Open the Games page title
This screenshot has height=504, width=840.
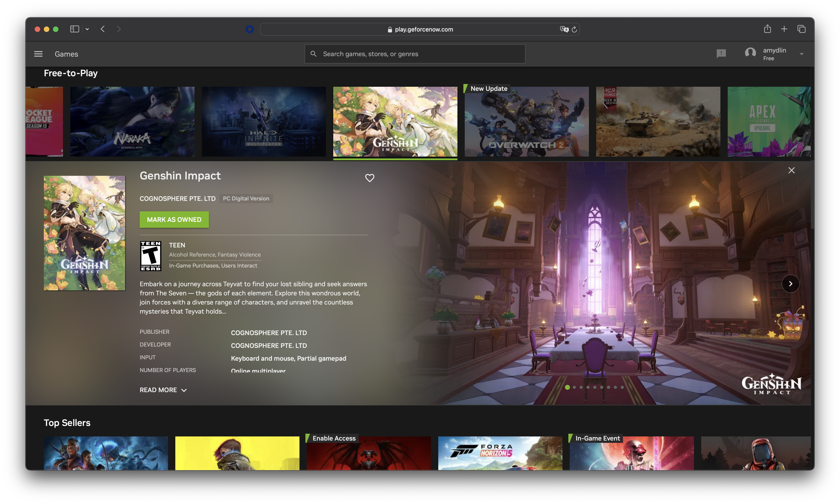(66, 54)
